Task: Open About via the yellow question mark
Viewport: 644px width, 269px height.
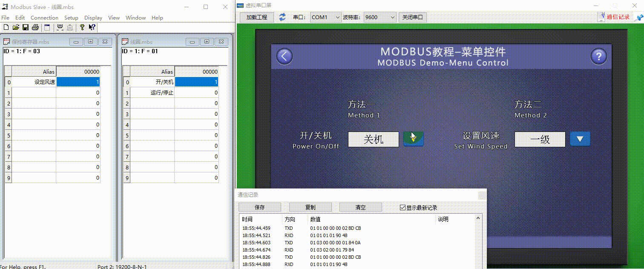Action: (82, 27)
